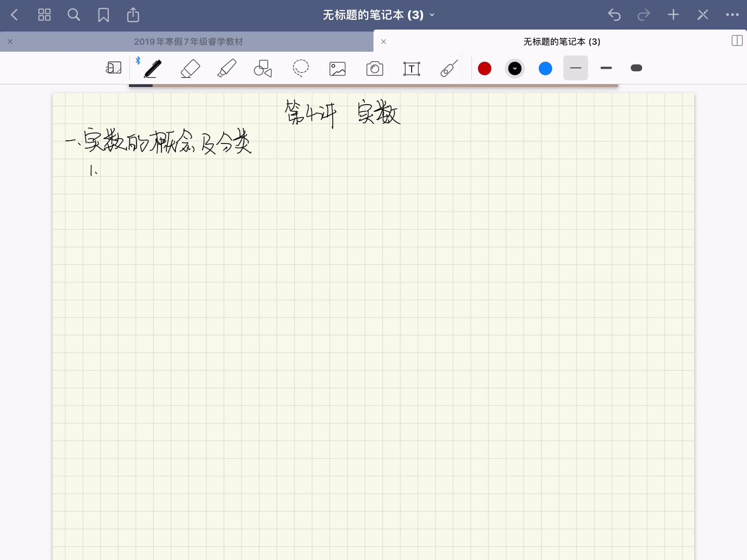The width and height of the screenshot is (747, 560).
Task: Select the Highlighter tool
Action: coord(227,68)
